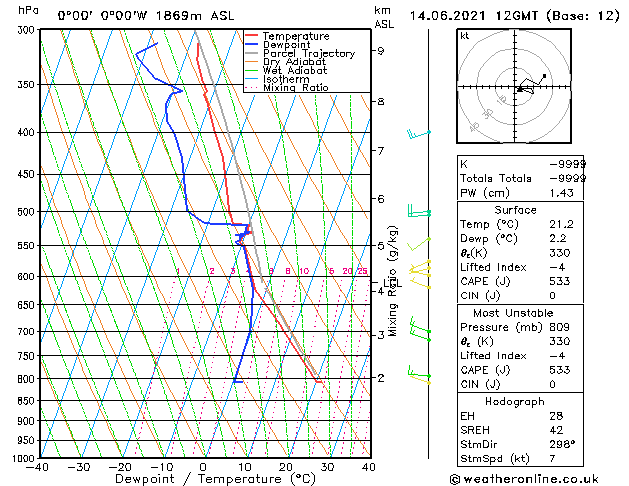Click the wind barb at 500 hPa

click(x=419, y=211)
